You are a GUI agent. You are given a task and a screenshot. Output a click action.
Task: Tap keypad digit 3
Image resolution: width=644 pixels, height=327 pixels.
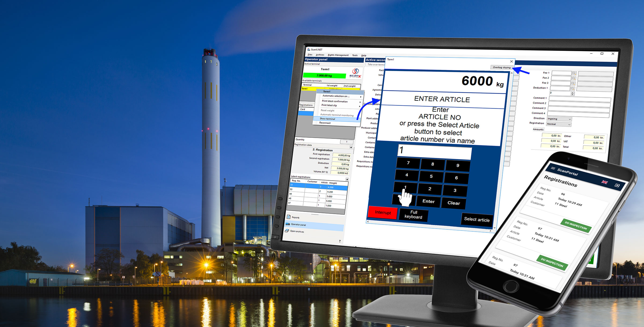(455, 191)
